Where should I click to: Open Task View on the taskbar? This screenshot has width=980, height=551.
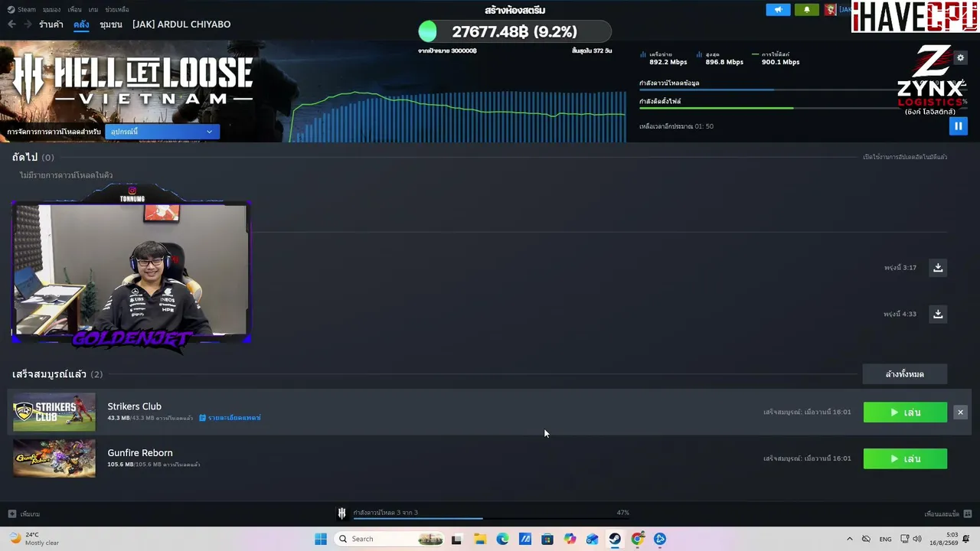[457, 539]
